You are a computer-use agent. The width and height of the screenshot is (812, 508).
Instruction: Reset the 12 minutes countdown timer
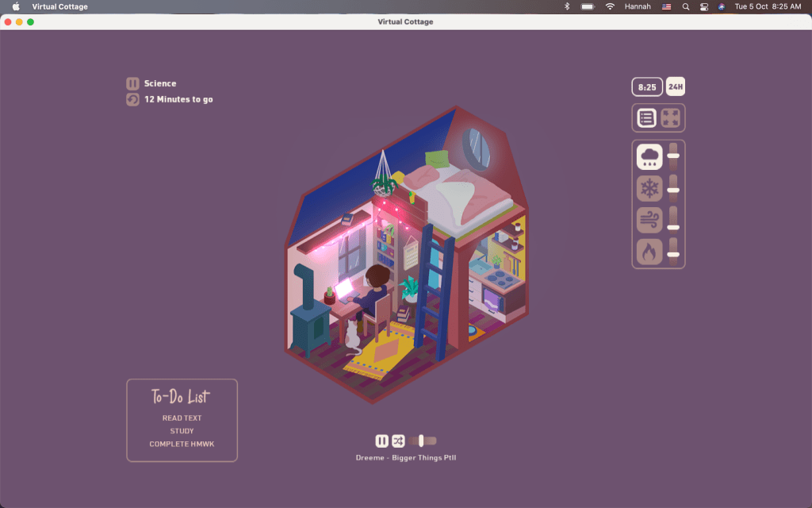tap(132, 99)
